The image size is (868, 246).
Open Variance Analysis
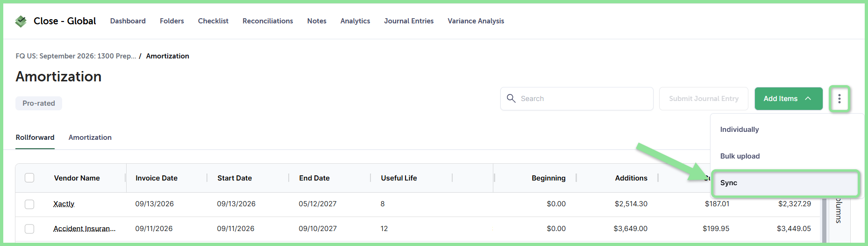[x=476, y=21]
